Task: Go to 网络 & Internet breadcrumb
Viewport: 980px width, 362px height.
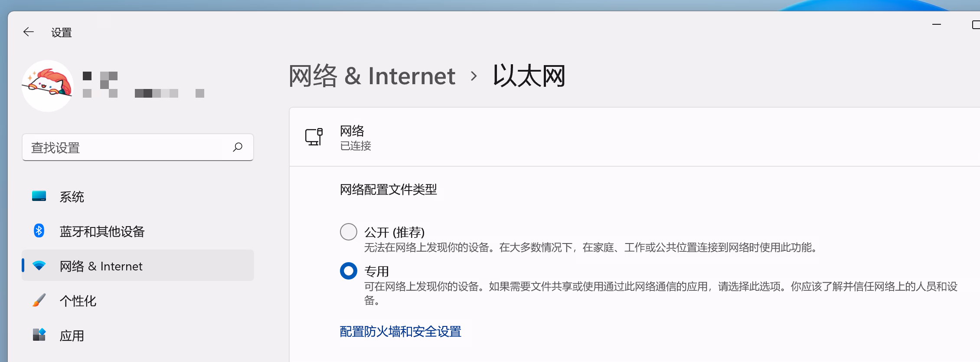Action: 372,76
